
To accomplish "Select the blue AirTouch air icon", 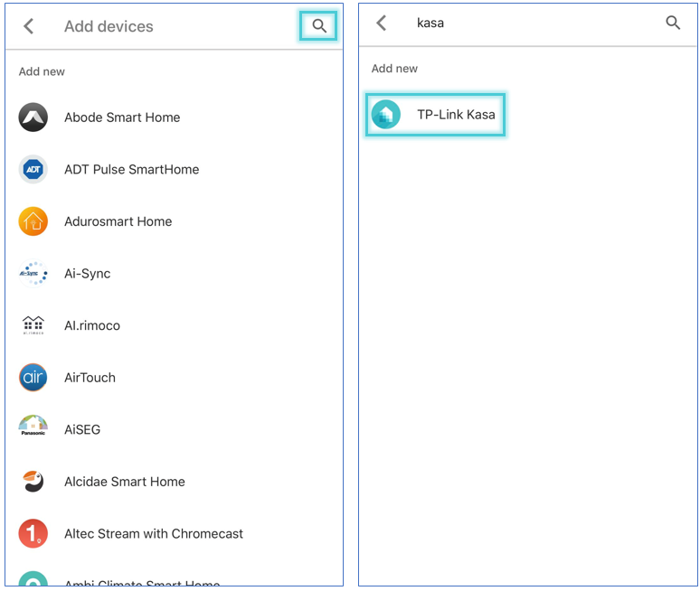I will tap(33, 378).
